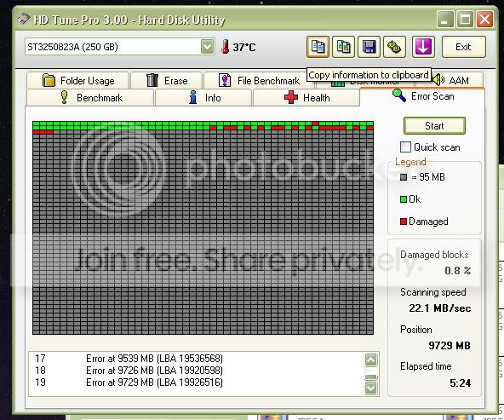Save screenshot using floppy disk icon
Screen dimensions: 504x420
[x=369, y=47]
